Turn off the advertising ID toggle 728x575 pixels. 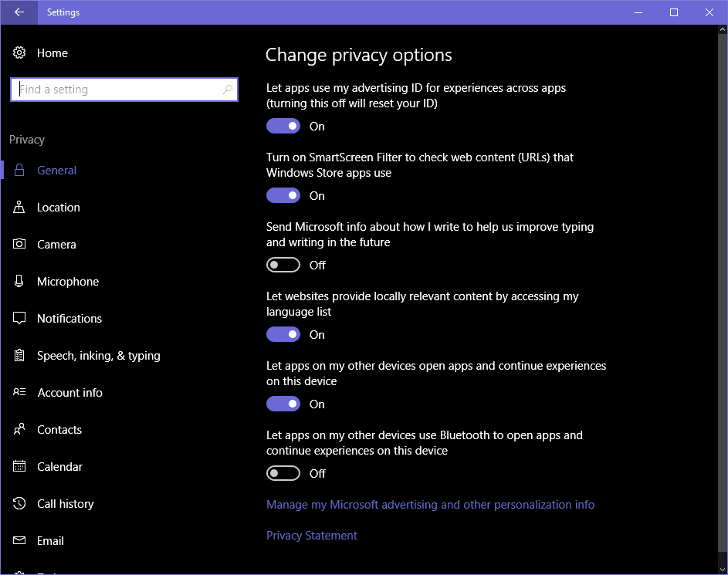point(283,126)
